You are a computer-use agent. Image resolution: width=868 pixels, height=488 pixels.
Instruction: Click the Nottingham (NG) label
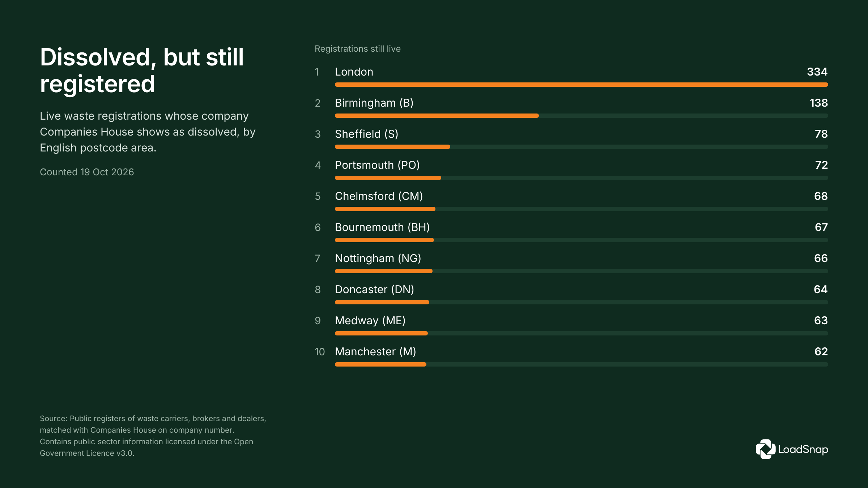tap(378, 258)
